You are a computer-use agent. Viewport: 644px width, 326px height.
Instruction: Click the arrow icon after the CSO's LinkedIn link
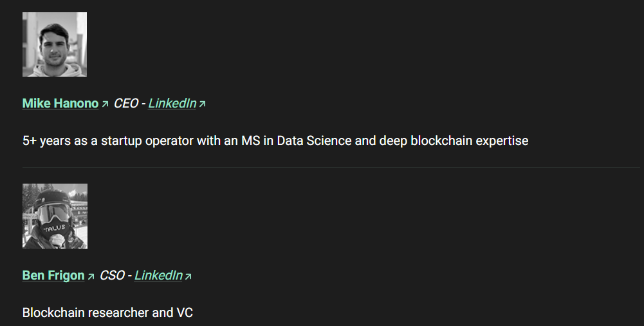click(189, 276)
